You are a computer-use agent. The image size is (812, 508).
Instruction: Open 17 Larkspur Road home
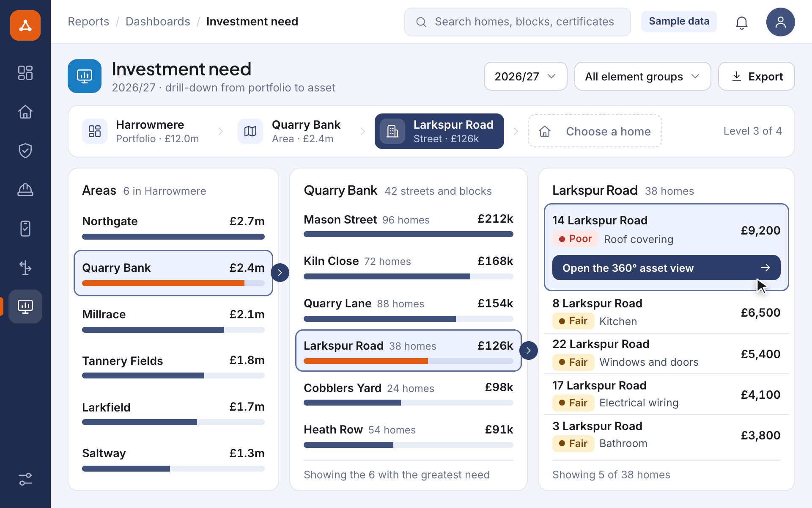point(667,394)
